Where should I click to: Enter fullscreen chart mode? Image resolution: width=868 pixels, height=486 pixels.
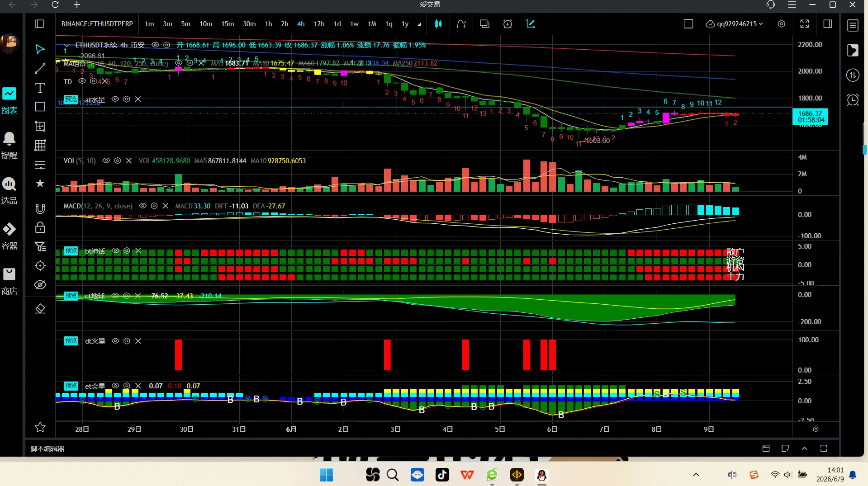pyautogui.click(x=804, y=24)
